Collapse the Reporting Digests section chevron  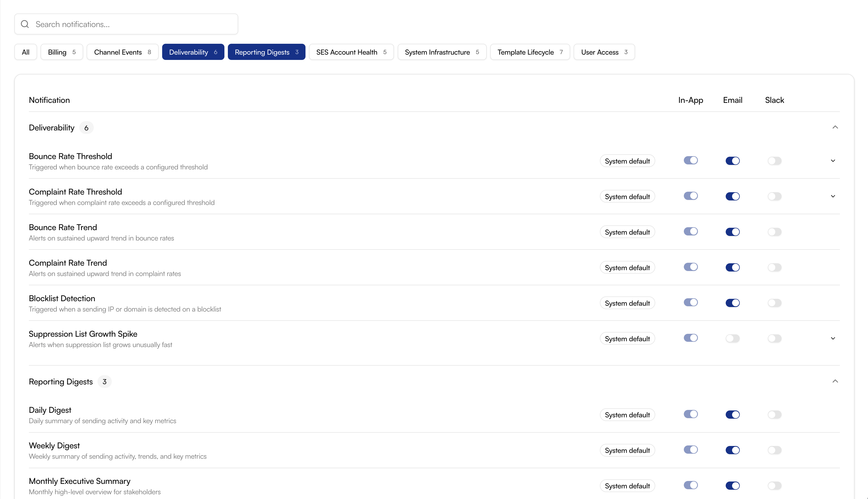pyautogui.click(x=835, y=381)
